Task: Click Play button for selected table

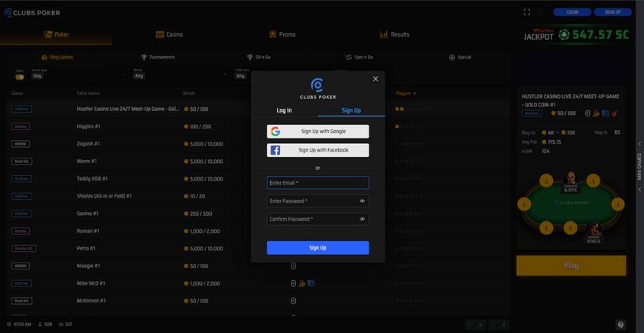Action: pos(571,266)
